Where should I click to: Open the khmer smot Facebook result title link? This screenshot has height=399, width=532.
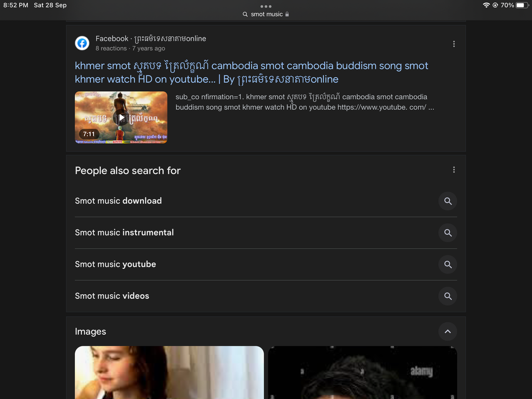[x=251, y=72]
